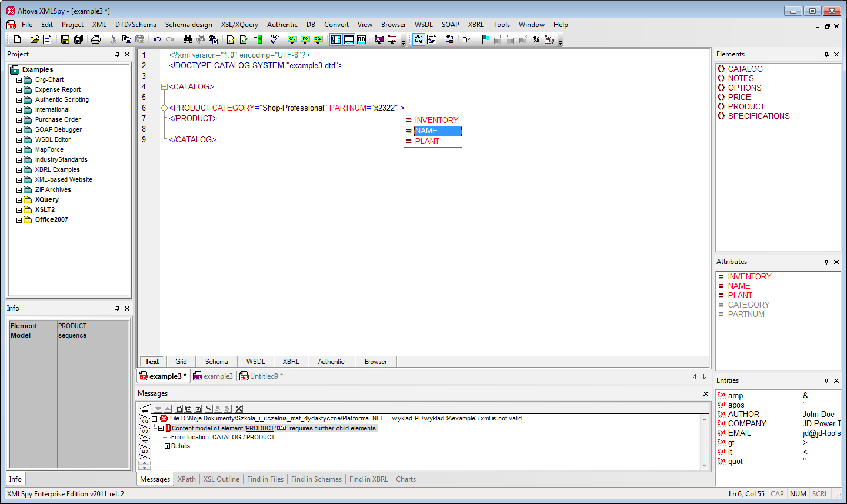Image resolution: width=847 pixels, height=504 pixels.
Task: Open the toolbar options dropdown after FILE
Action: (403, 41)
